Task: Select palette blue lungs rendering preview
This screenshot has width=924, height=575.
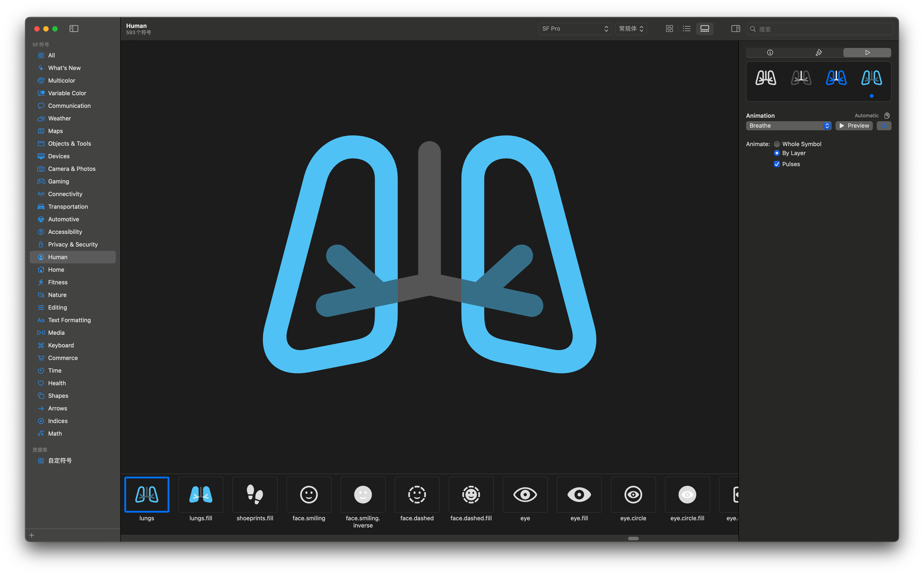Action: point(836,78)
